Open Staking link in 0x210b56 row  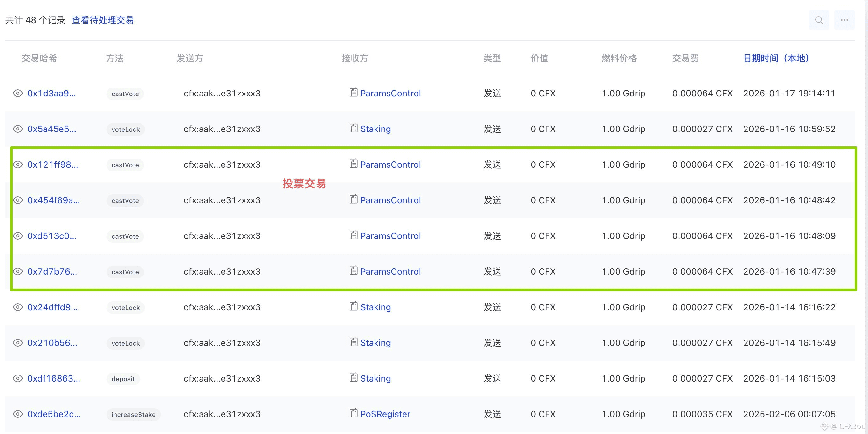click(375, 343)
